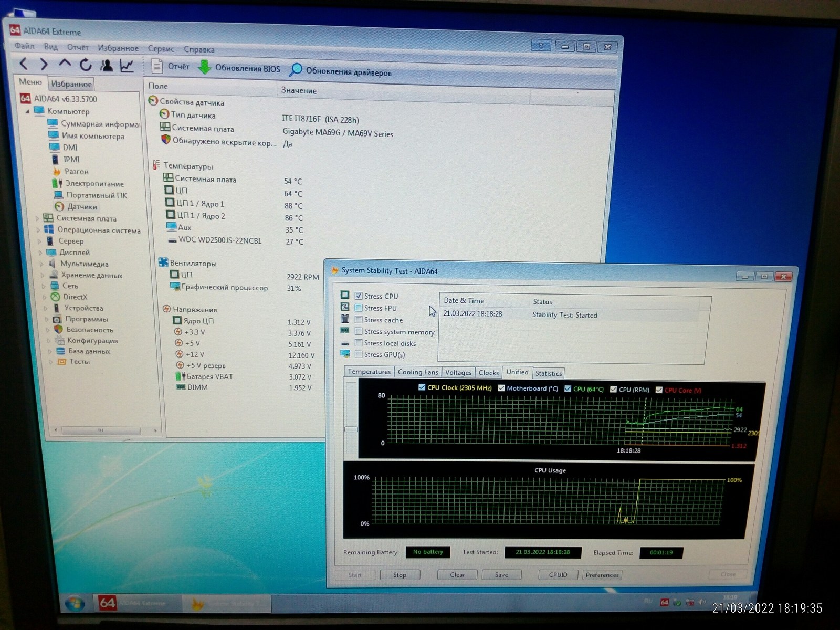Click the Save button

point(501,575)
